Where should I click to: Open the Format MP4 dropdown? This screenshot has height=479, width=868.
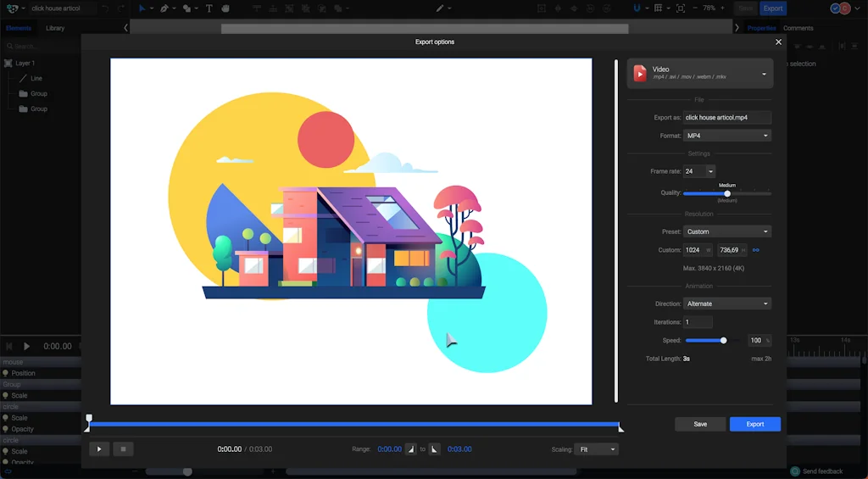tap(727, 136)
